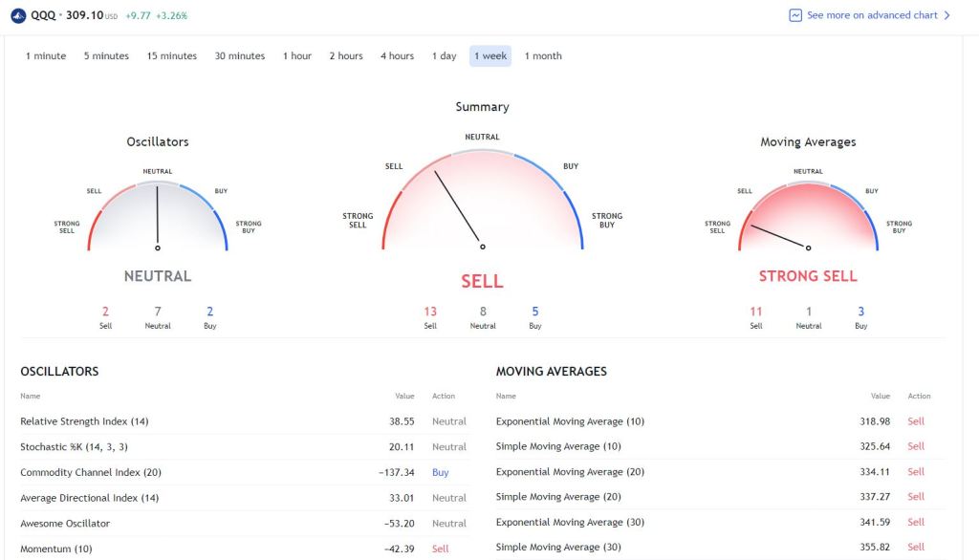Click the Neutral count 7 under Oscillators
Screen dimensions: 979x560
point(158,312)
